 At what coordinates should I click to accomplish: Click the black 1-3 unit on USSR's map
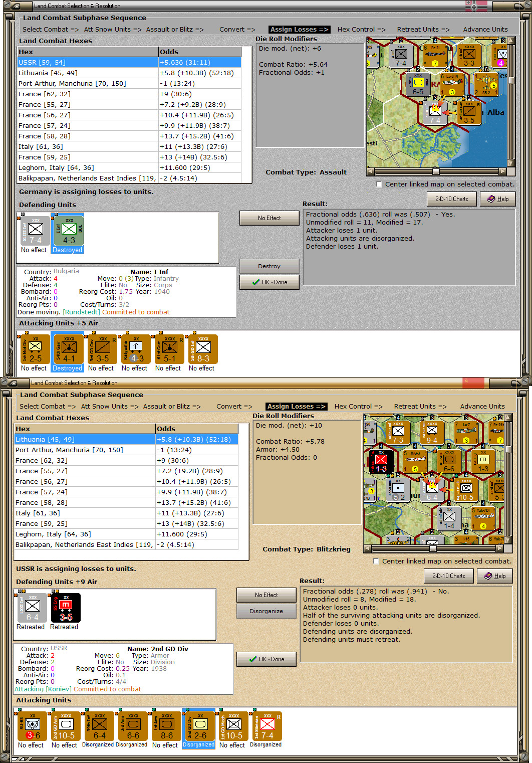point(381,461)
